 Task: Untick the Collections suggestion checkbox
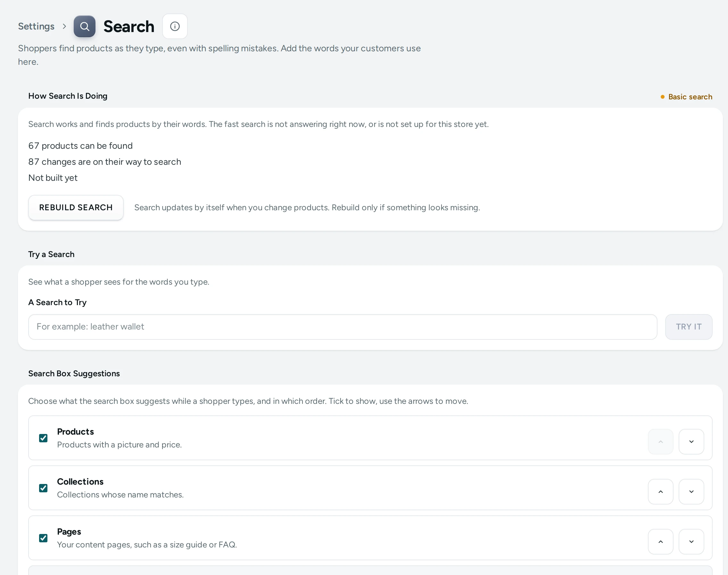43,488
